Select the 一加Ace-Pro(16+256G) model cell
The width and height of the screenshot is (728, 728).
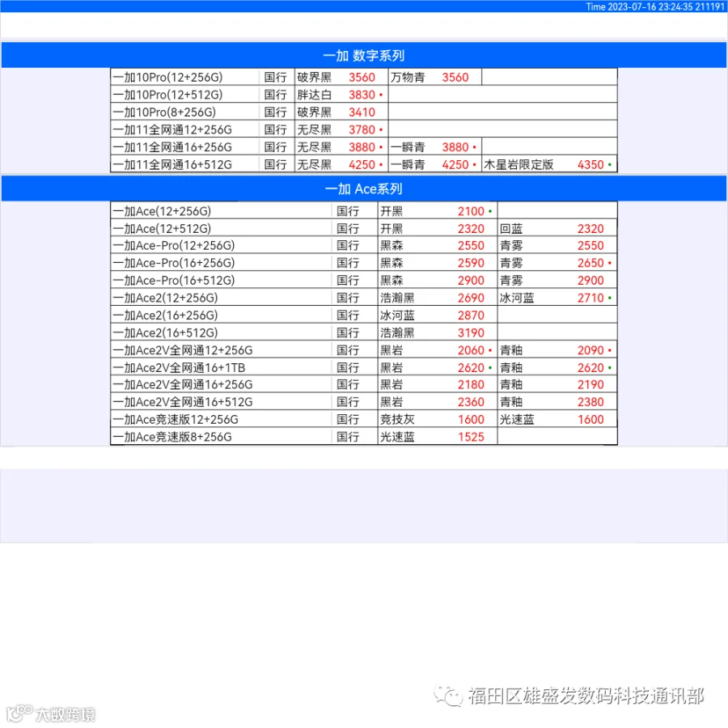pyautogui.click(x=222, y=263)
